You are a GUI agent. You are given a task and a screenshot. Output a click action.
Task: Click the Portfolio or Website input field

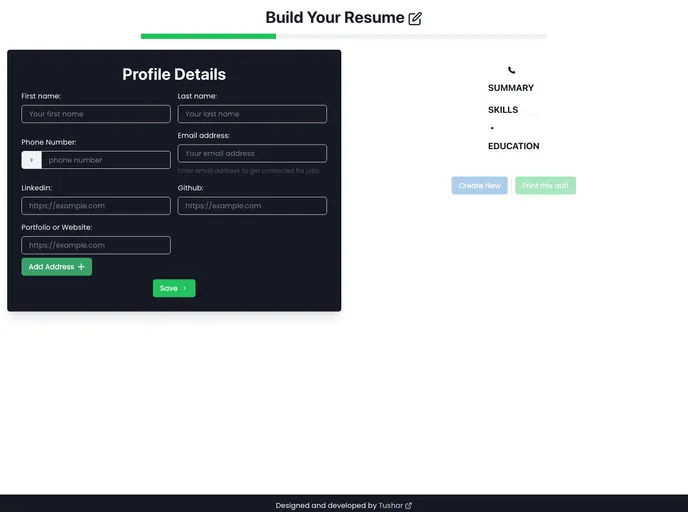[x=96, y=245]
